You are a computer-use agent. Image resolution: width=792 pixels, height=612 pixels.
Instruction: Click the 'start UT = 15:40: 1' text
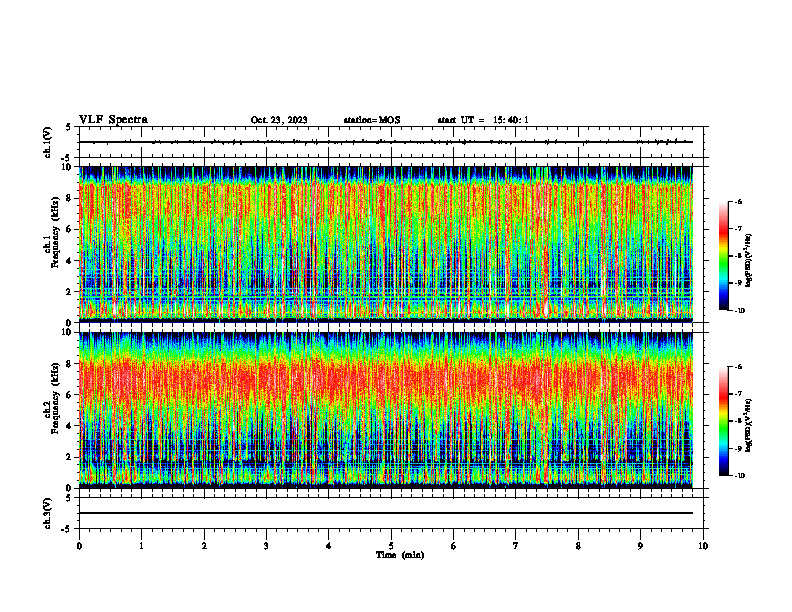click(x=483, y=120)
